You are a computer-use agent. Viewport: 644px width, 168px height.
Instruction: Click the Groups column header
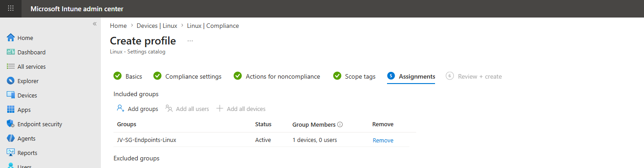point(126,124)
